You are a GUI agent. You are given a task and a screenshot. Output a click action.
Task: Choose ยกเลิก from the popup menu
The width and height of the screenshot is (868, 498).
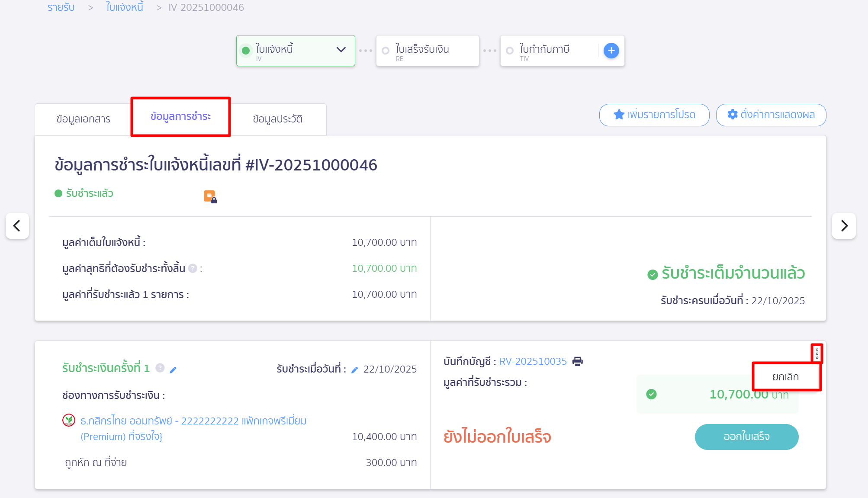click(x=786, y=377)
